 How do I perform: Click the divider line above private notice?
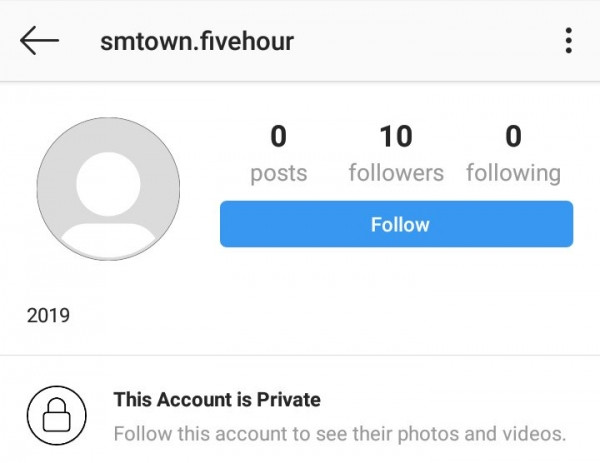pyautogui.click(x=300, y=354)
